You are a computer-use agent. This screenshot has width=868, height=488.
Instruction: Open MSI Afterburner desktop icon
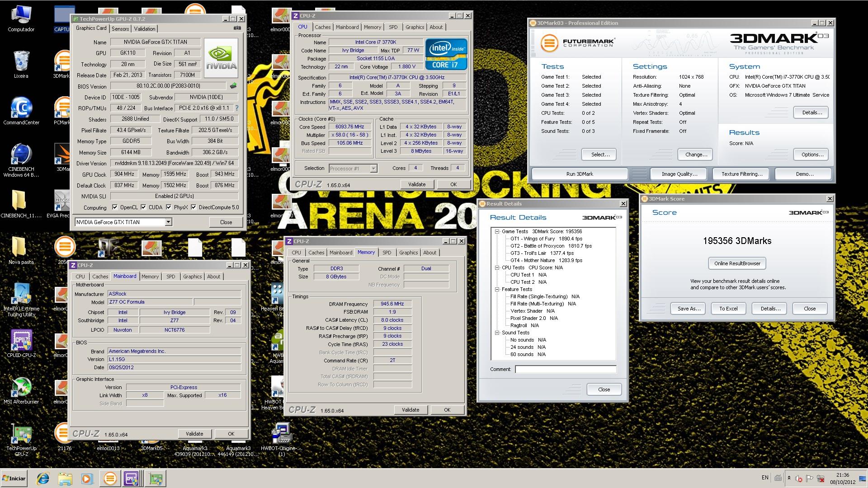(x=21, y=390)
